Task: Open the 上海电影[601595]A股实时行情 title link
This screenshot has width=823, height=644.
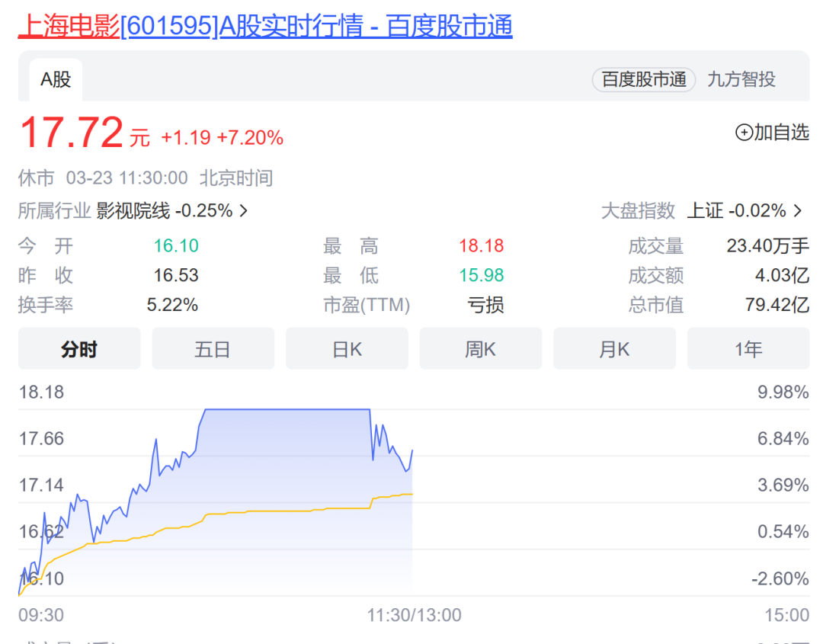Action: (265, 25)
